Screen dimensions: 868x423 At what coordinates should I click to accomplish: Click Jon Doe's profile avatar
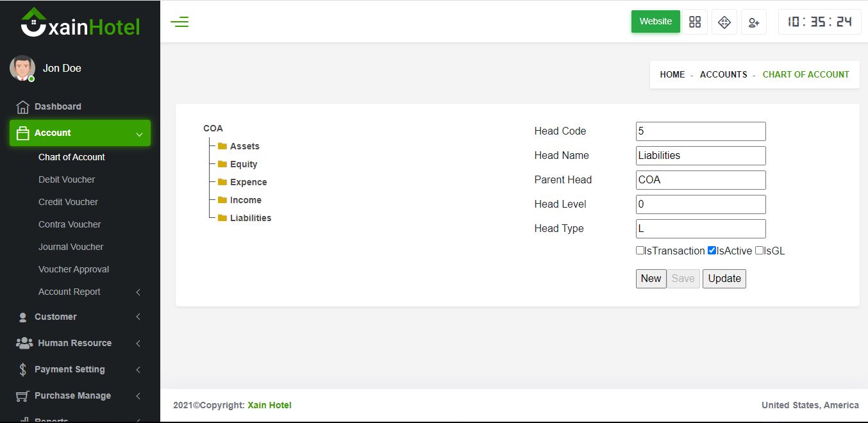tap(22, 68)
